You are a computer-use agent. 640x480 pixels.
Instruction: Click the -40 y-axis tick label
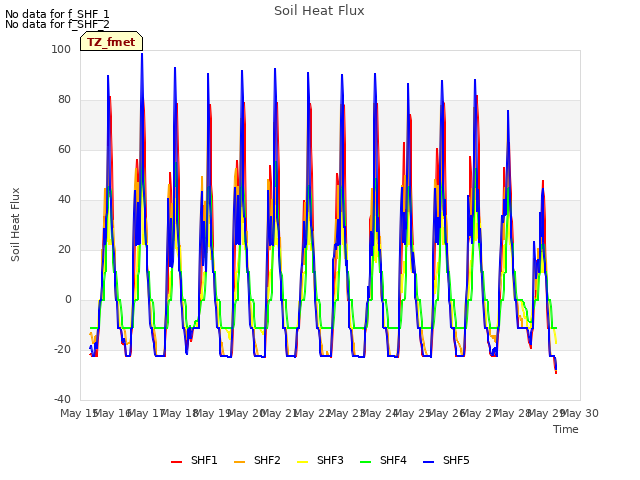point(62,400)
